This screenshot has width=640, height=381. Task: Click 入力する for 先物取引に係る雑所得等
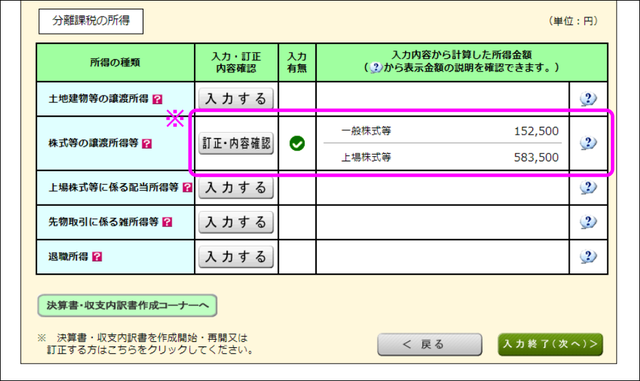pos(236,222)
